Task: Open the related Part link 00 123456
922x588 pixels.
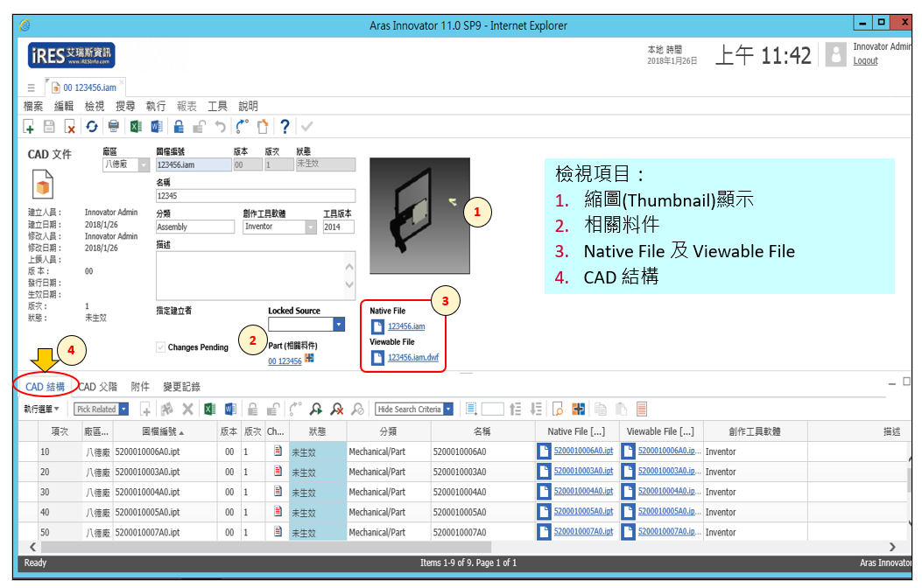Action: (x=285, y=361)
